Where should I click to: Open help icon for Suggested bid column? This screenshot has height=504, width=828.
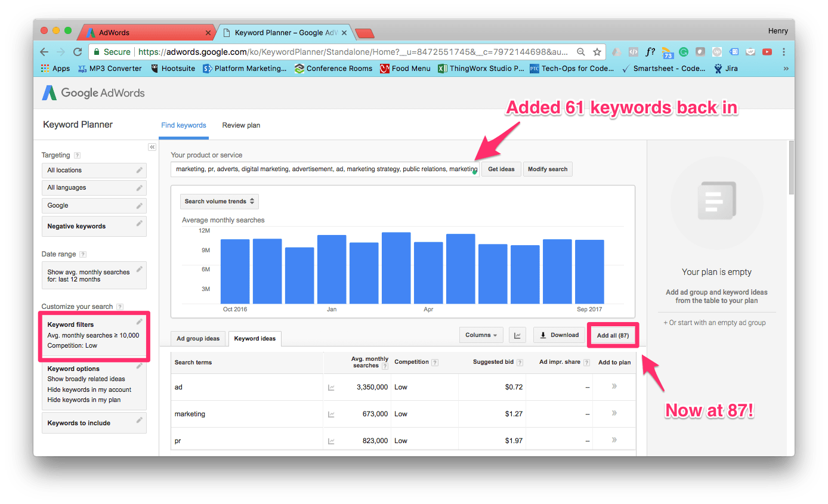coord(520,362)
